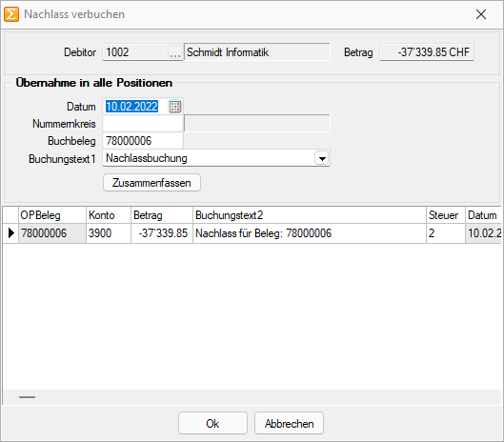Screen dimensions: 504x442
Task: Click the Nummernkreis input field
Action: point(143,124)
